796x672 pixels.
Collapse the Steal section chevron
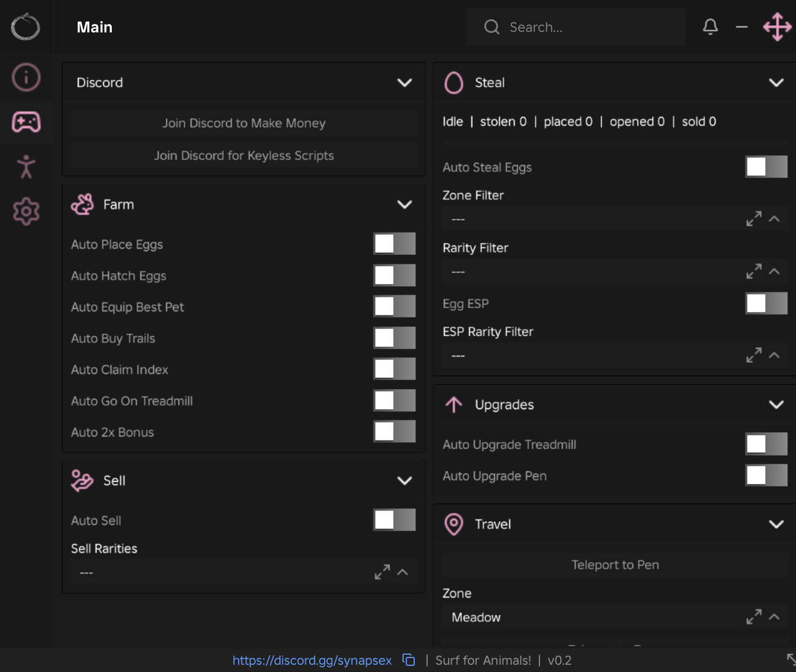[776, 83]
